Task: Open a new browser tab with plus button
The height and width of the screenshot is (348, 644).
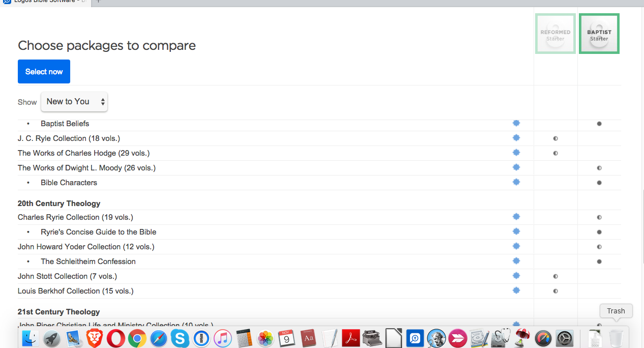Action: (x=99, y=2)
